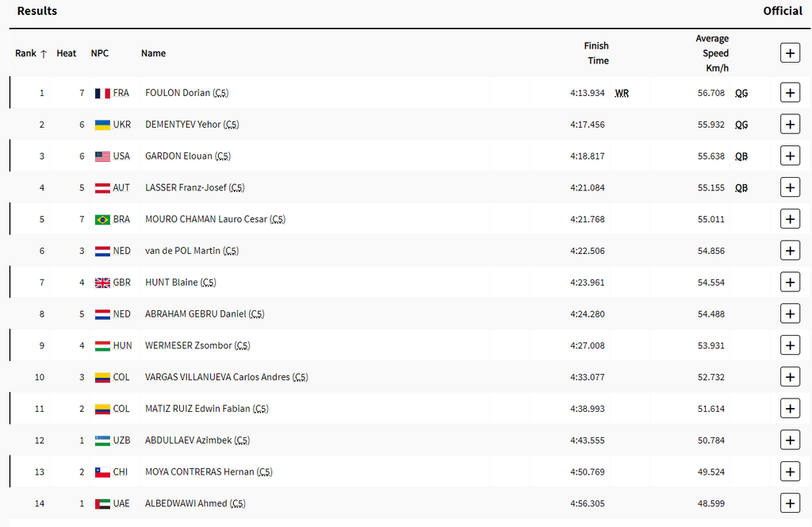Click the Ukraine flag icon
Viewport: 812px width, 527px height.
click(102, 125)
